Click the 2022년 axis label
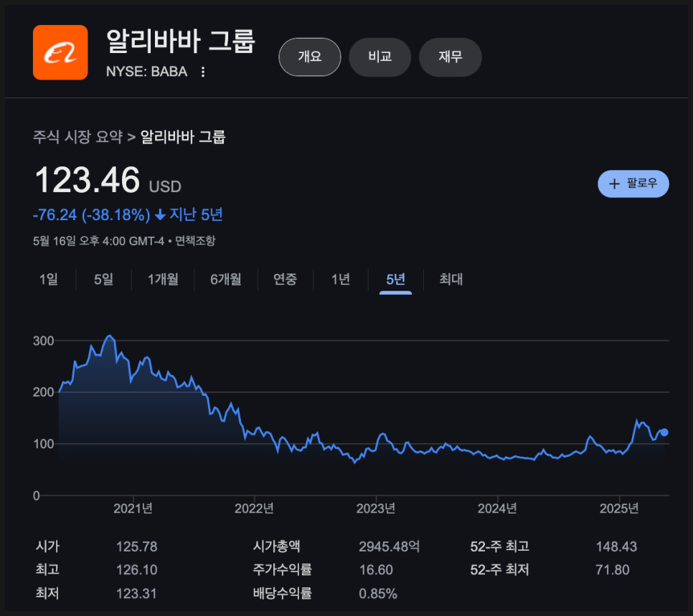The width and height of the screenshot is (693, 616). tap(254, 508)
